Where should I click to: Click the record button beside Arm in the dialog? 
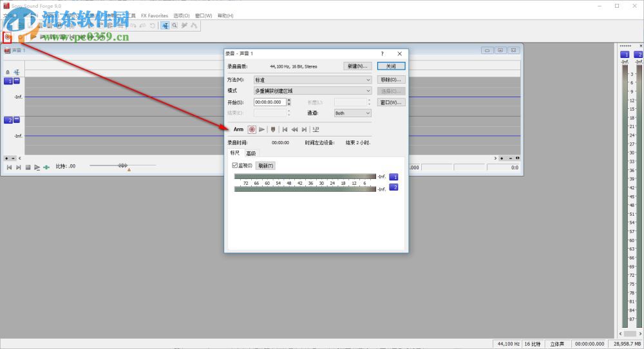252,129
